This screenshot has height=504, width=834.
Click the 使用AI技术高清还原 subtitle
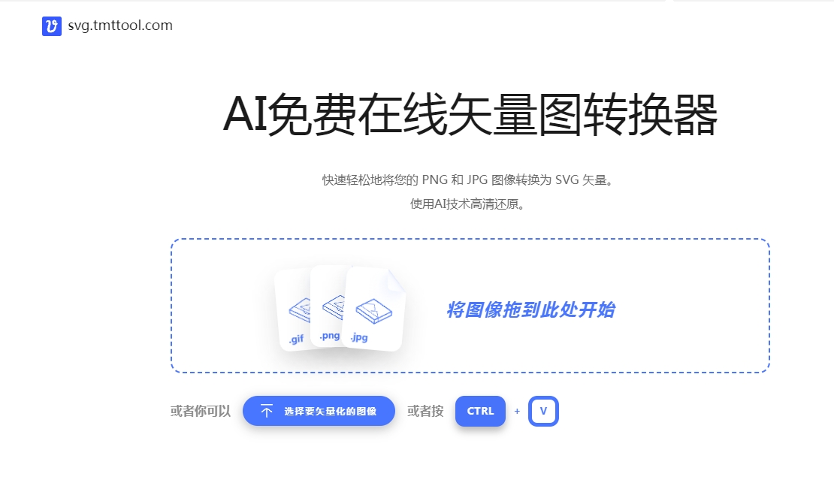coord(467,204)
